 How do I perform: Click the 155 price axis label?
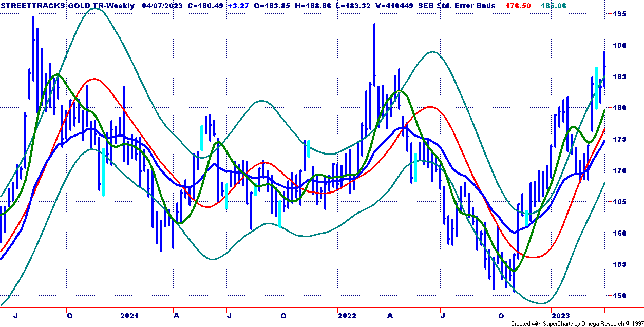(620, 264)
